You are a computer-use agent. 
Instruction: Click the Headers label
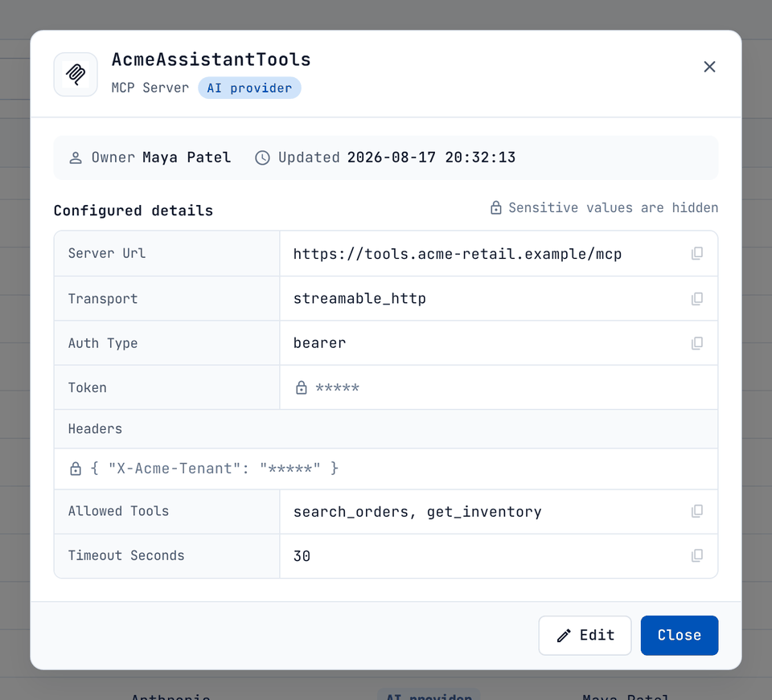click(95, 429)
